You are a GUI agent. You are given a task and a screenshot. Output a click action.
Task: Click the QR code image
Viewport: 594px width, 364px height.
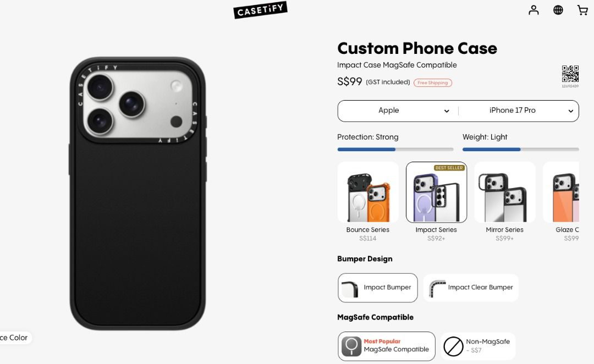pos(570,74)
